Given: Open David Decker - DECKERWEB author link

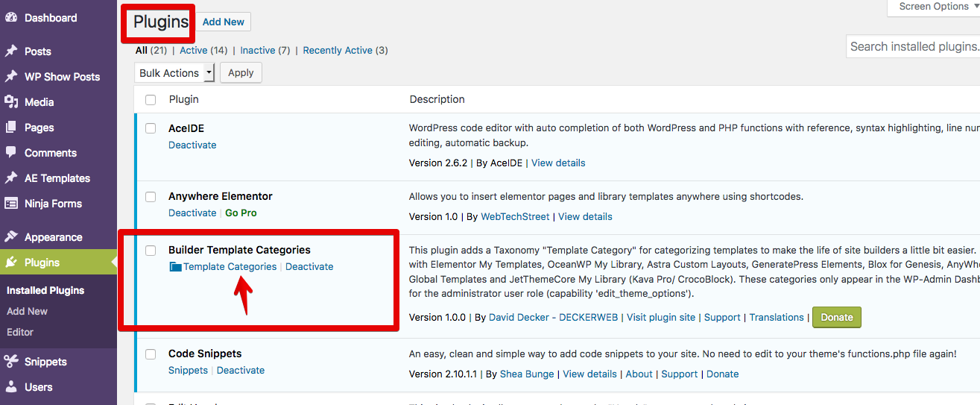Looking at the screenshot, I should click(553, 317).
